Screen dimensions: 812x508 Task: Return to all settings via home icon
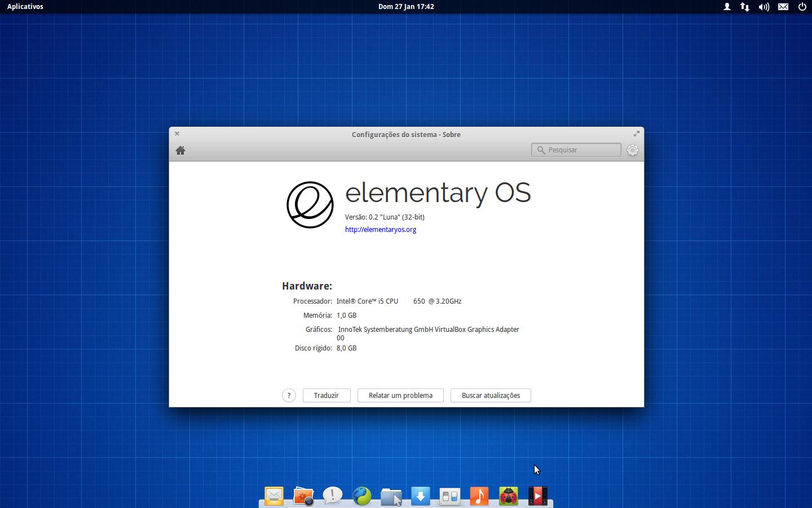click(x=180, y=150)
